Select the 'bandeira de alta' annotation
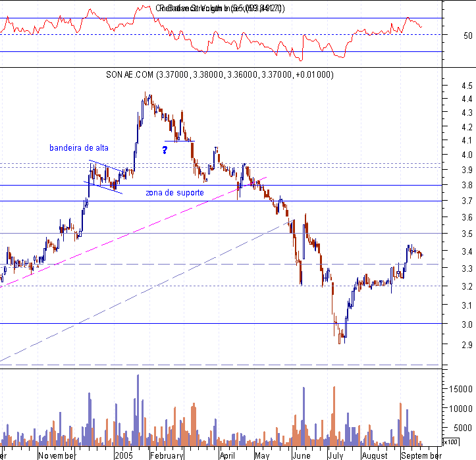Screen dimensions: 476x460 coord(79,148)
